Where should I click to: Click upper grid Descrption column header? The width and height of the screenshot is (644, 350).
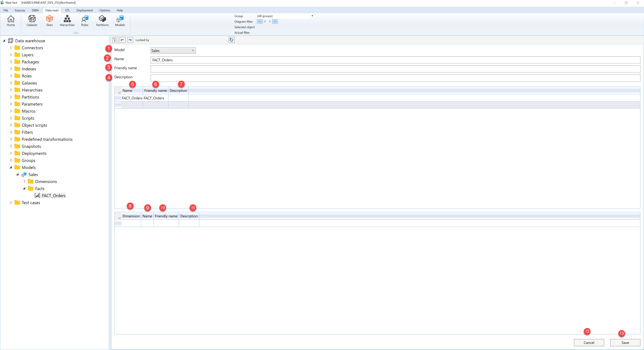pos(178,91)
